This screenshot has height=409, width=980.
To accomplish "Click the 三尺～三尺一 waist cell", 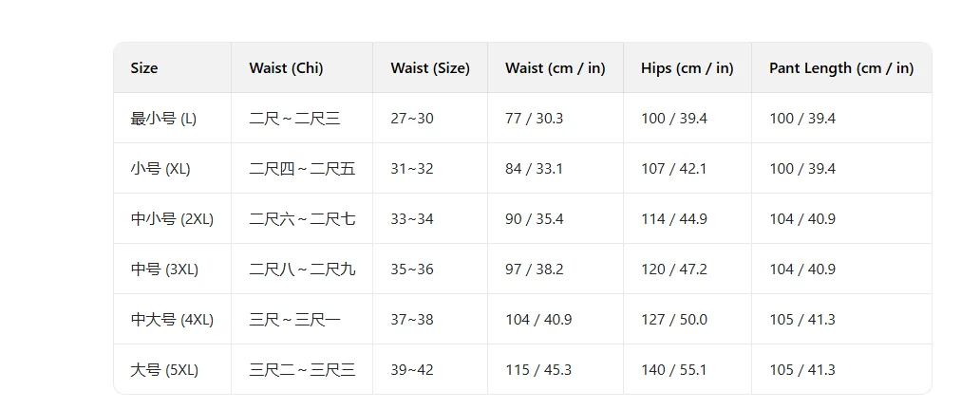I will tap(295, 320).
